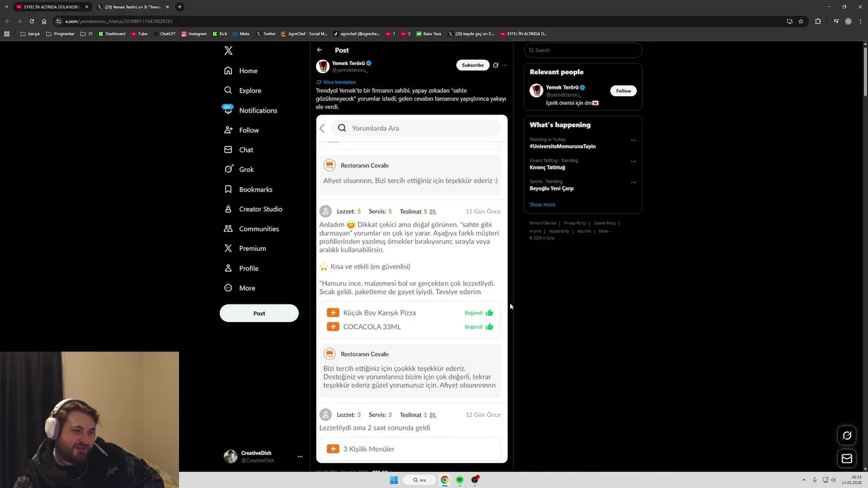The height and width of the screenshot is (488, 868).
Task: Open Dashboard bookmark
Action: [112, 34]
